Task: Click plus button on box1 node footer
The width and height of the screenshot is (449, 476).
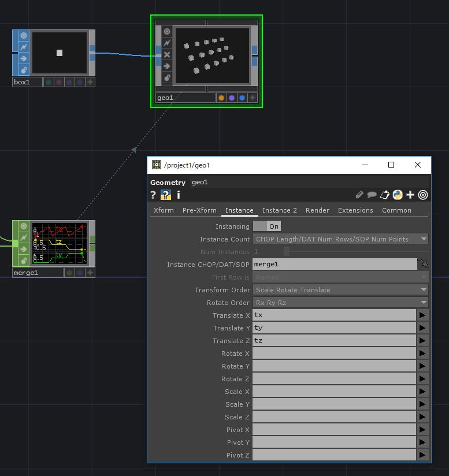Action: (90, 82)
